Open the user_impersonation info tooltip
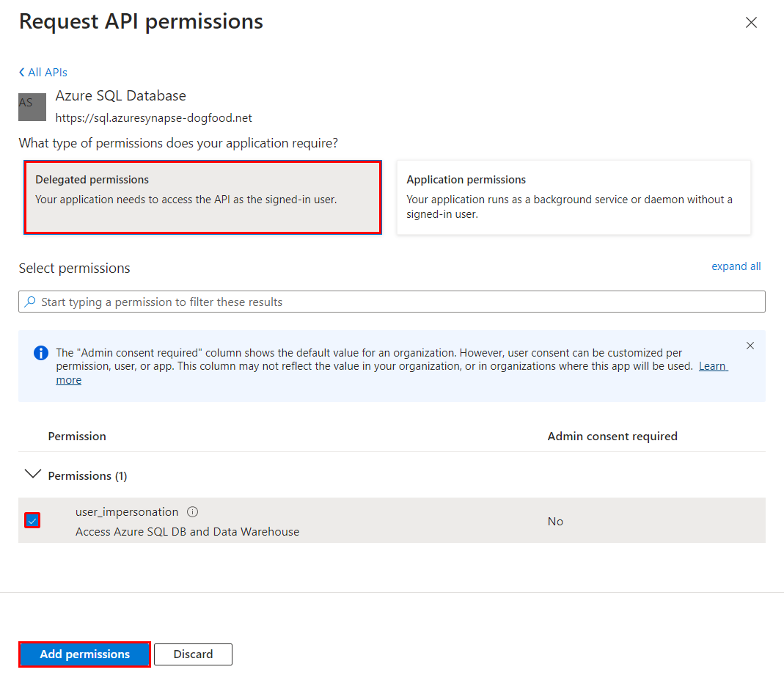This screenshot has width=784, height=686. (191, 511)
